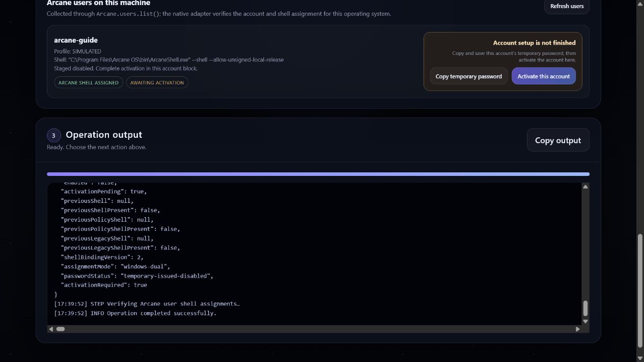Image resolution: width=644 pixels, height=362 pixels.
Task: Click the "previousPolicyShellPresent": false line
Action: point(121,229)
